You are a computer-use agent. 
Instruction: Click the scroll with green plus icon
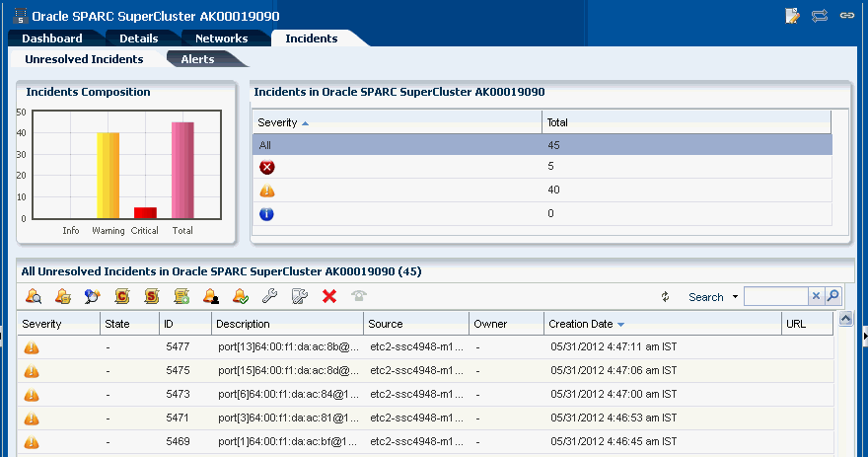pyautogui.click(x=181, y=296)
